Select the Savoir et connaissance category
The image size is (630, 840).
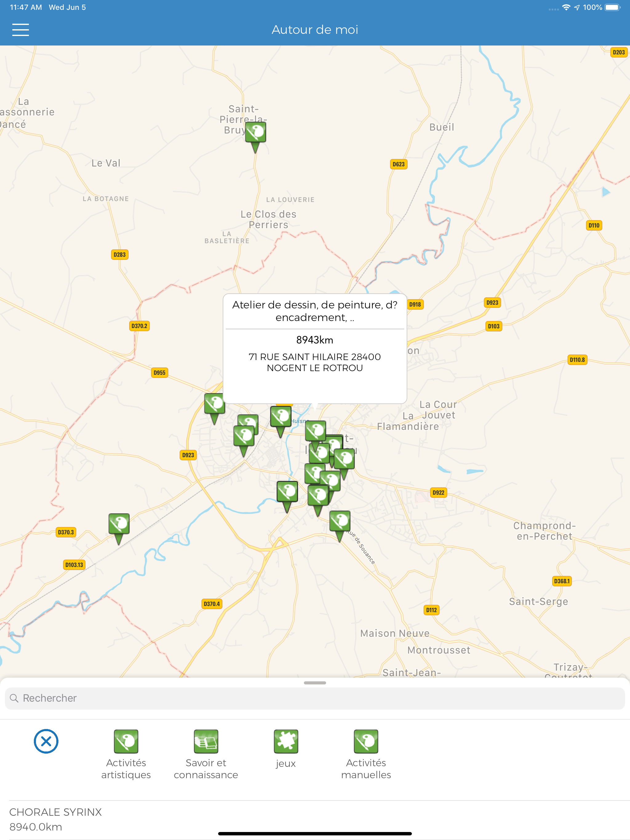[206, 754]
